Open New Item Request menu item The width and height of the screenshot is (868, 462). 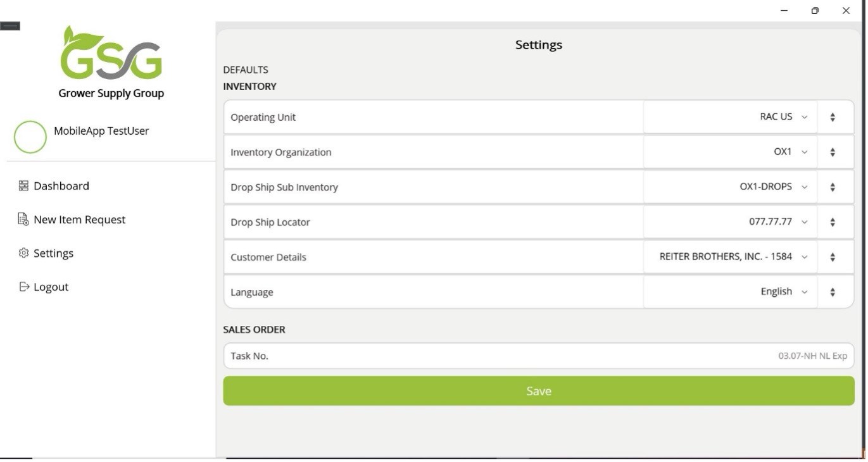(x=80, y=220)
